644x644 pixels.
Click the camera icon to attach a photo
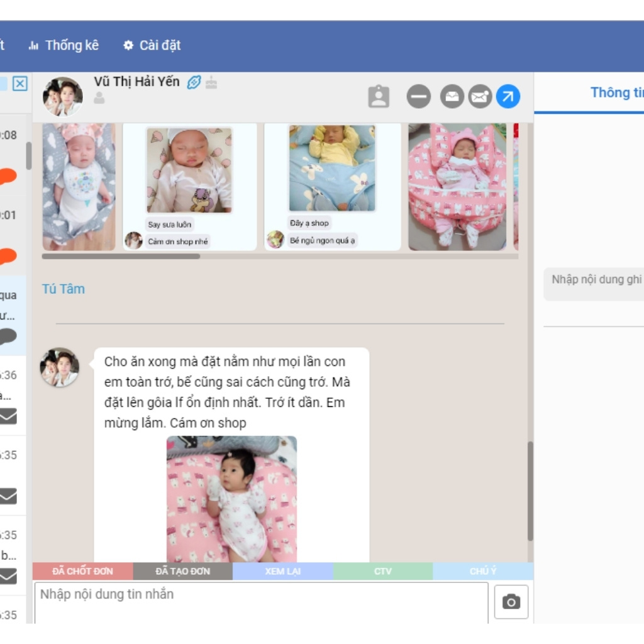511,602
